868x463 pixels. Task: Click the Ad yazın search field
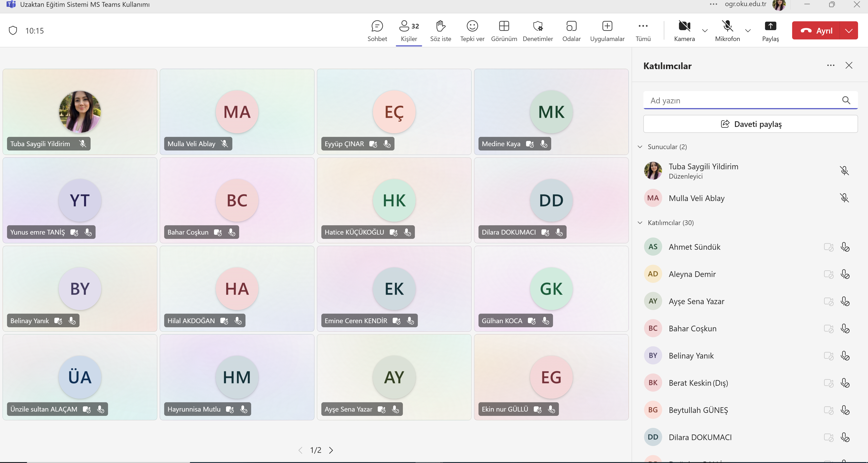741,100
